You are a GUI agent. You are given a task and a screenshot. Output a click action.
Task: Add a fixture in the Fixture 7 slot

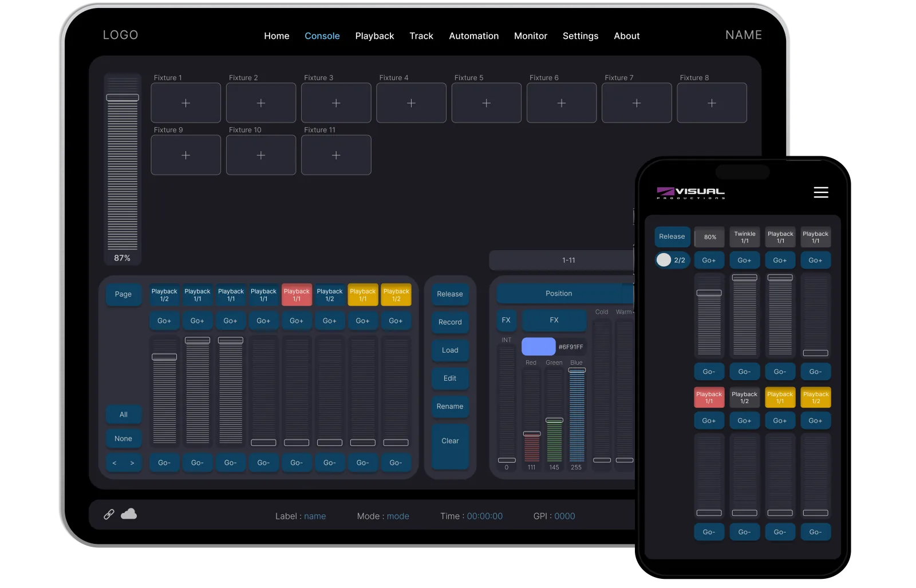tap(637, 103)
